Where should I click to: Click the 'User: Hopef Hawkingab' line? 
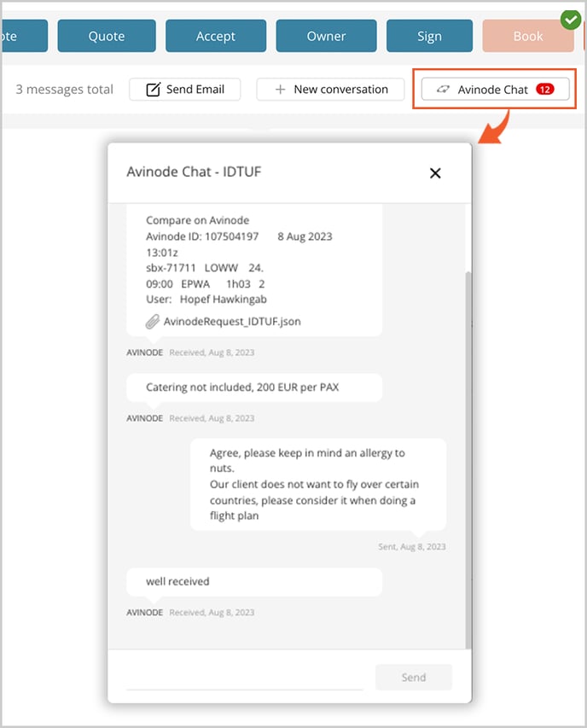coord(206,299)
